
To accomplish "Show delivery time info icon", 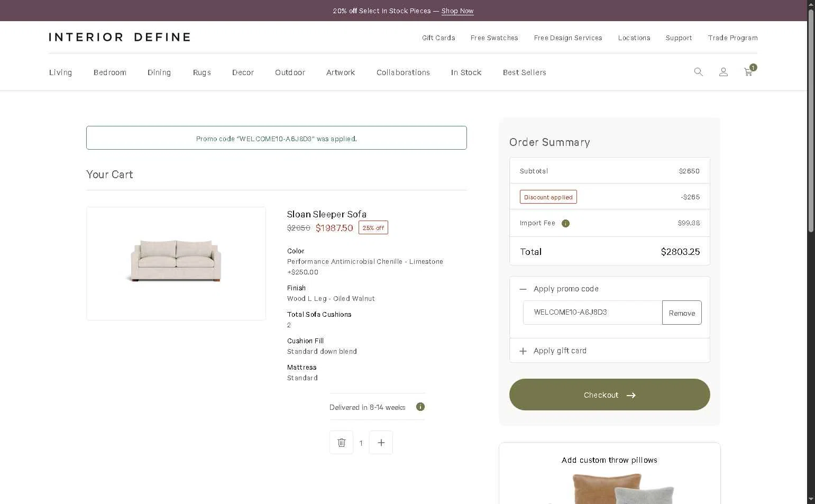I will tap(420, 407).
